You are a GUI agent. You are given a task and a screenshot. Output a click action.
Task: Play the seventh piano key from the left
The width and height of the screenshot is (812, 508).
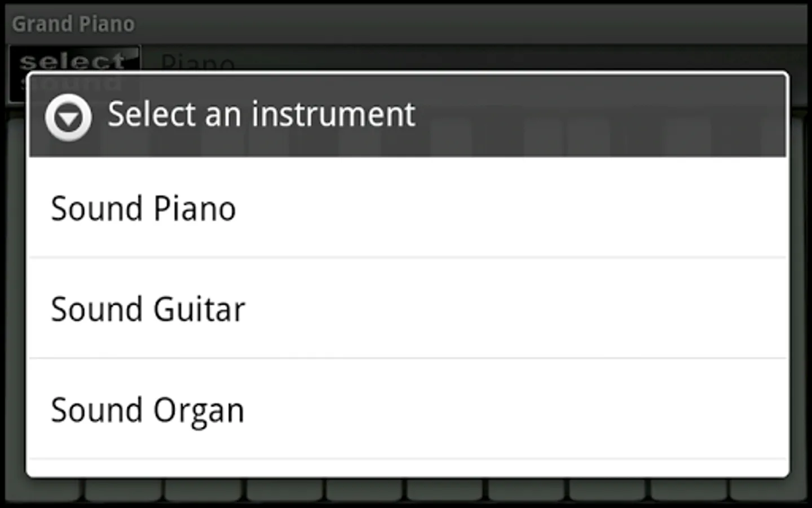tap(526, 490)
